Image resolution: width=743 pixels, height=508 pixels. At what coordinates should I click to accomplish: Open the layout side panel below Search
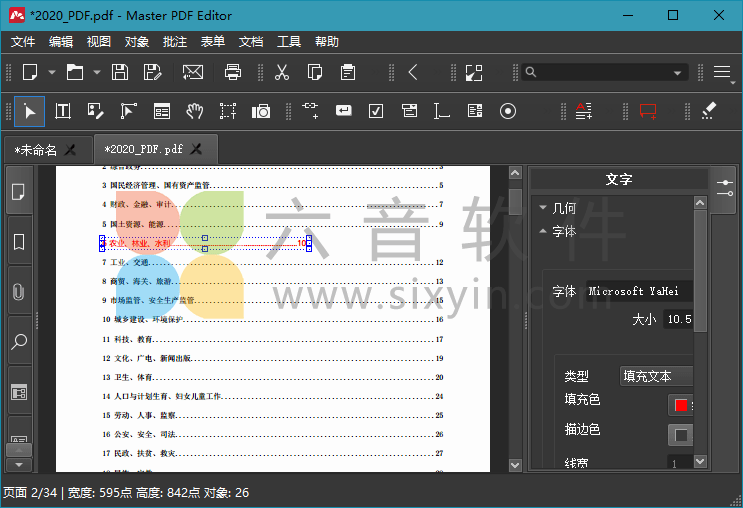(19, 392)
